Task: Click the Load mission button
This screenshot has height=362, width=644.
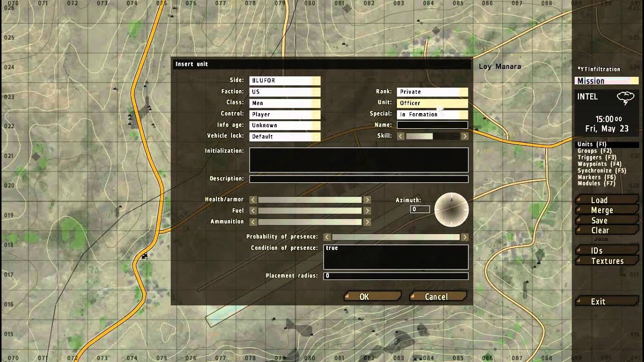Action: coord(607,200)
